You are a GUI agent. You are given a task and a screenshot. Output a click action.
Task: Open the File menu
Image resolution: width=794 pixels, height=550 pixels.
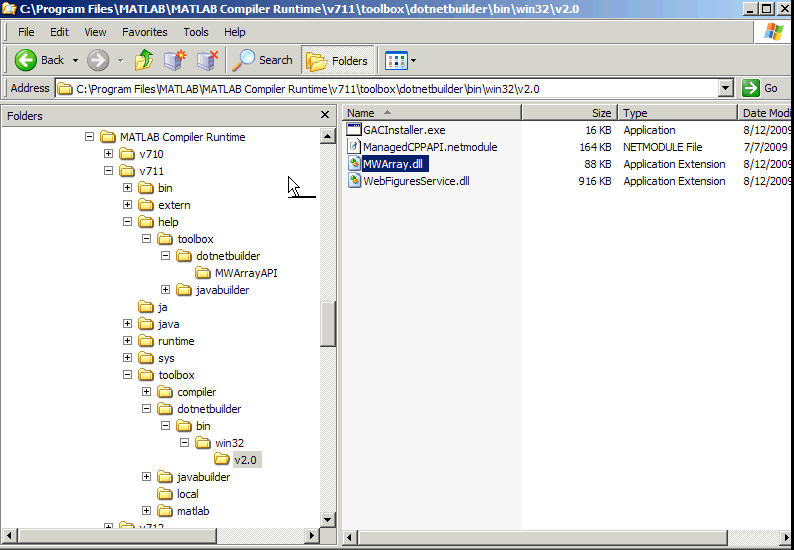tap(26, 32)
